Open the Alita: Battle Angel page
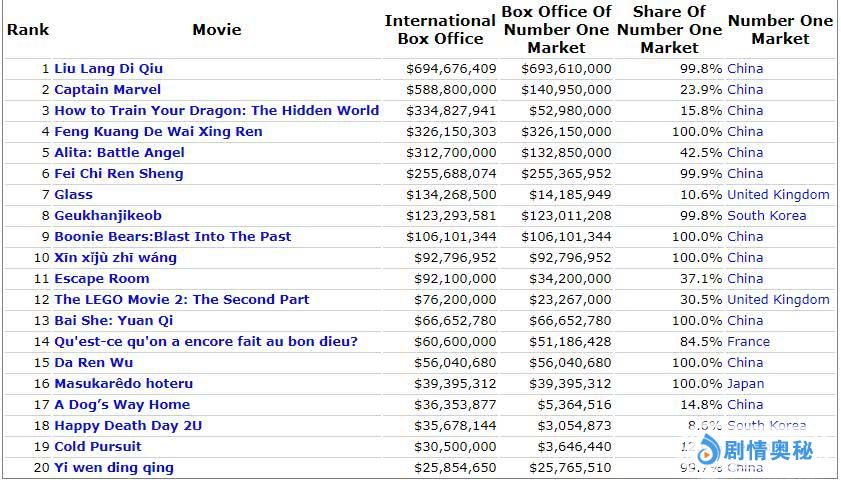Screen dimensions: 841x480 tap(119, 153)
